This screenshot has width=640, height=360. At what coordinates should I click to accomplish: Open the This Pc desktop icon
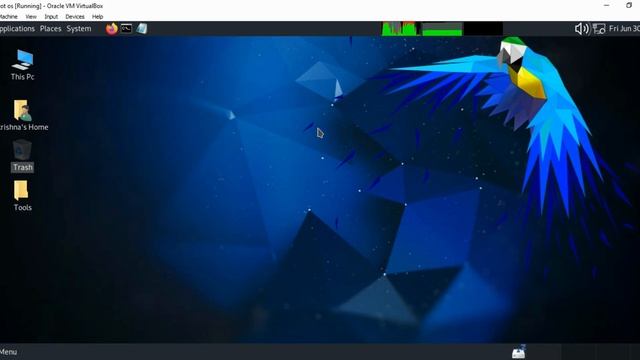pyautogui.click(x=22, y=65)
